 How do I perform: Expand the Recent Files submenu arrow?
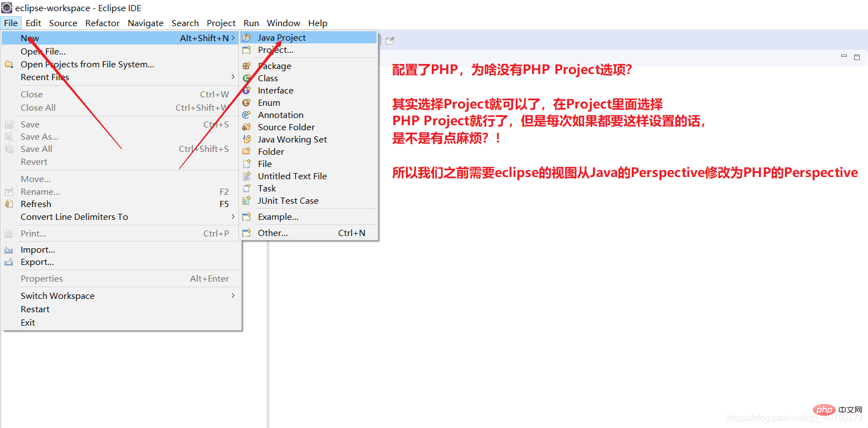click(x=233, y=77)
